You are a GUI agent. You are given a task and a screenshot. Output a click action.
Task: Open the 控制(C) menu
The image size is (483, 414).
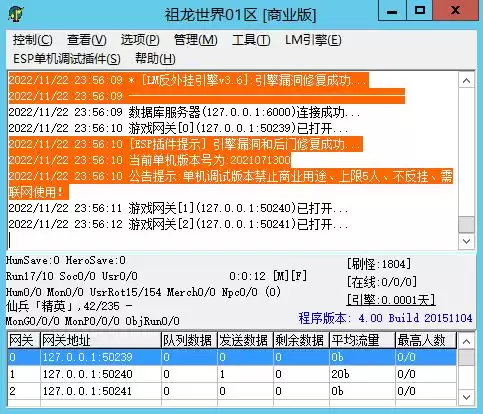pyautogui.click(x=32, y=40)
